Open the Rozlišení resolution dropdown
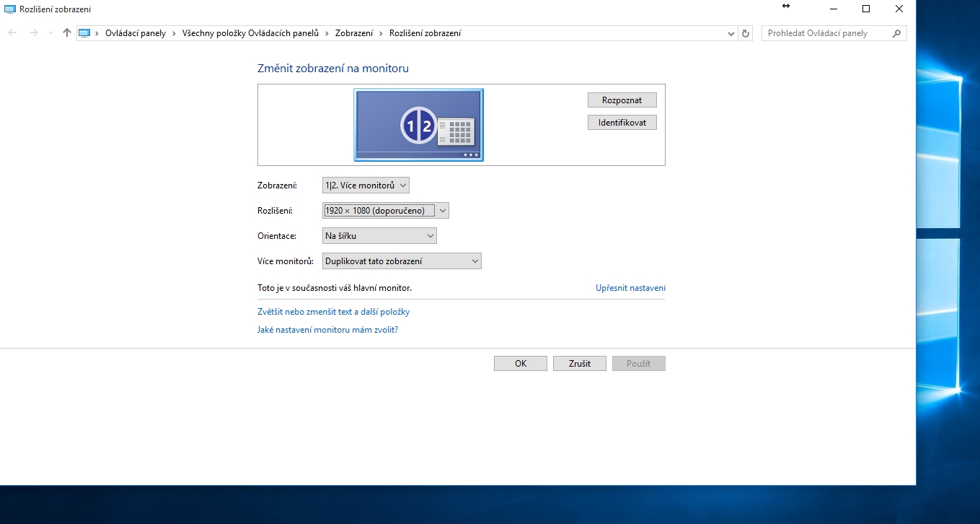This screenshot has height=524, width=980. pos(386,211)
